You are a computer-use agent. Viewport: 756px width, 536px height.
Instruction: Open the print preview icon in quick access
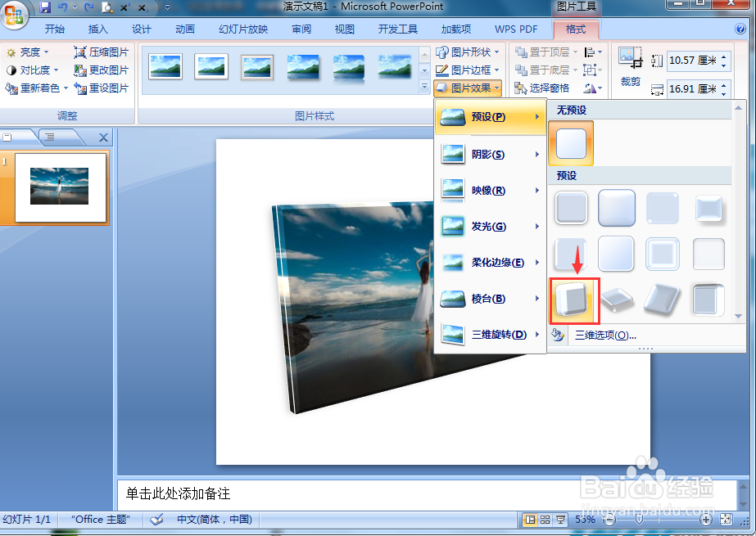pos(107,7)
